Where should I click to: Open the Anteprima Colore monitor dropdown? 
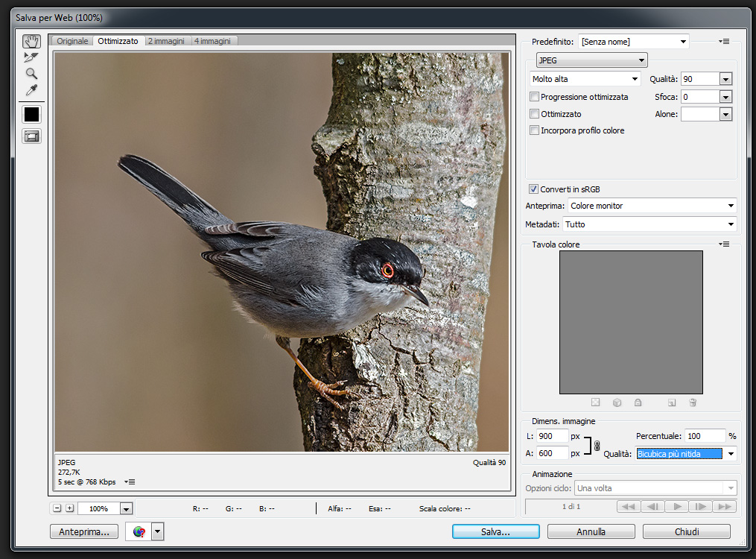tap(652, 206)
